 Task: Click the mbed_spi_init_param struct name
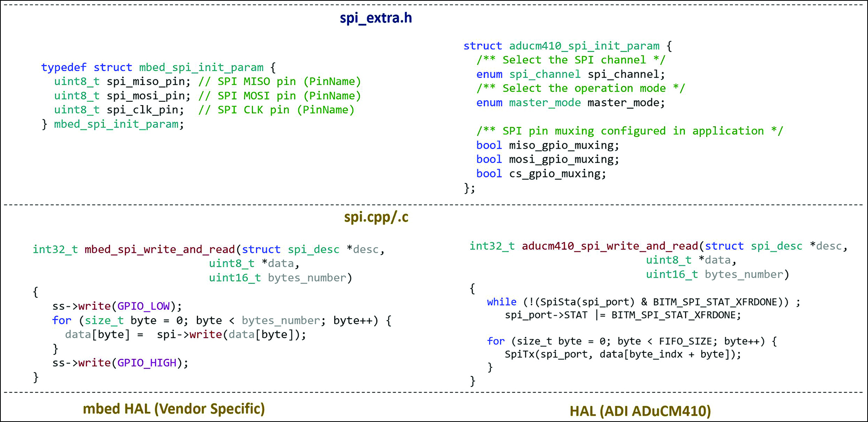click(x=201, y=67)
